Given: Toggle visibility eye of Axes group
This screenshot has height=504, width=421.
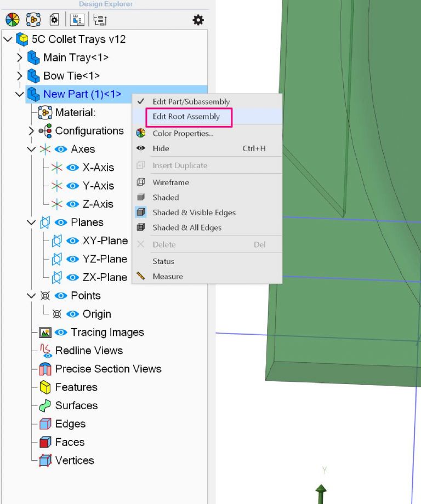Looking at the screenshot, I should (61, 149).
